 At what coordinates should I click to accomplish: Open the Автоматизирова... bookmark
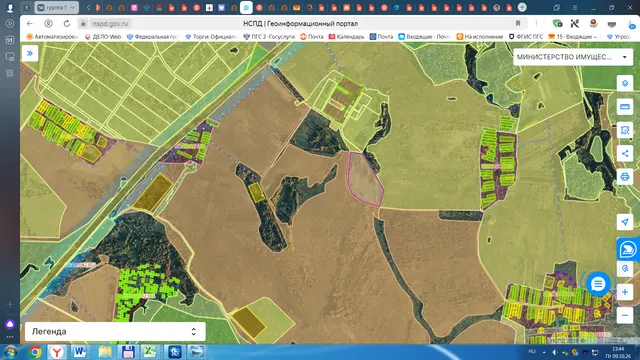click(53, 37)
